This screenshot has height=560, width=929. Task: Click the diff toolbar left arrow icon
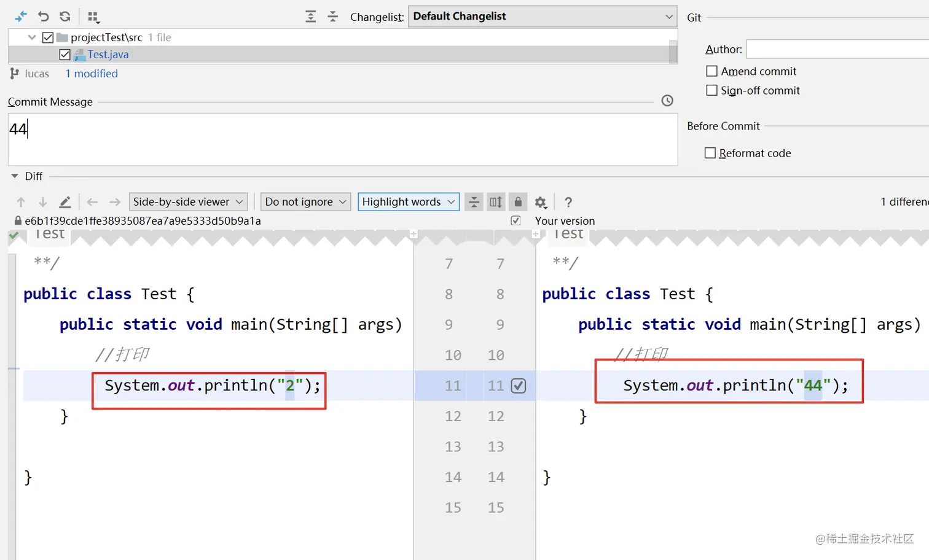(x=92, y=202)
